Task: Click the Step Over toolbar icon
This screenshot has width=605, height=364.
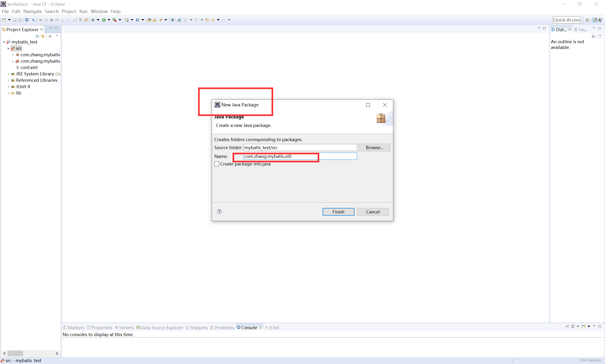Action: tap(68, 20)
